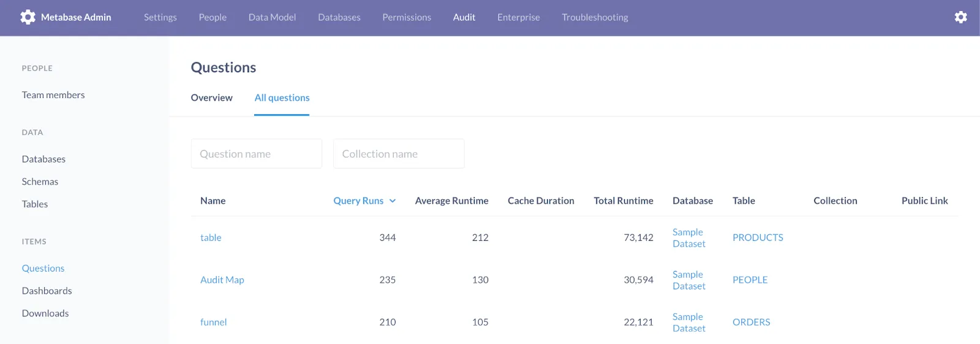Go to Downloads in the sidebar
The height and width of the screenshot is (344, 980).
(x=45, y=313)
